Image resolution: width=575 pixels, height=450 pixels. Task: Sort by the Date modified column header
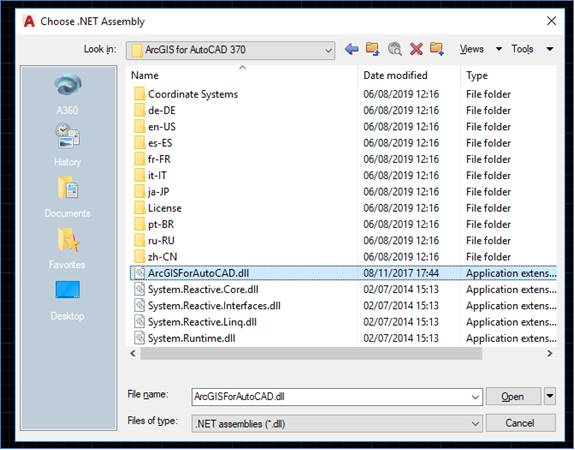coord(395,76)
